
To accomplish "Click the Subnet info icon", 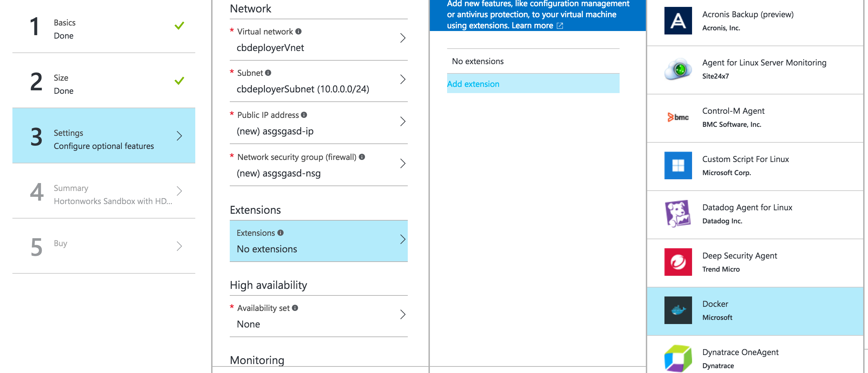I will click(x=267, y=73).
